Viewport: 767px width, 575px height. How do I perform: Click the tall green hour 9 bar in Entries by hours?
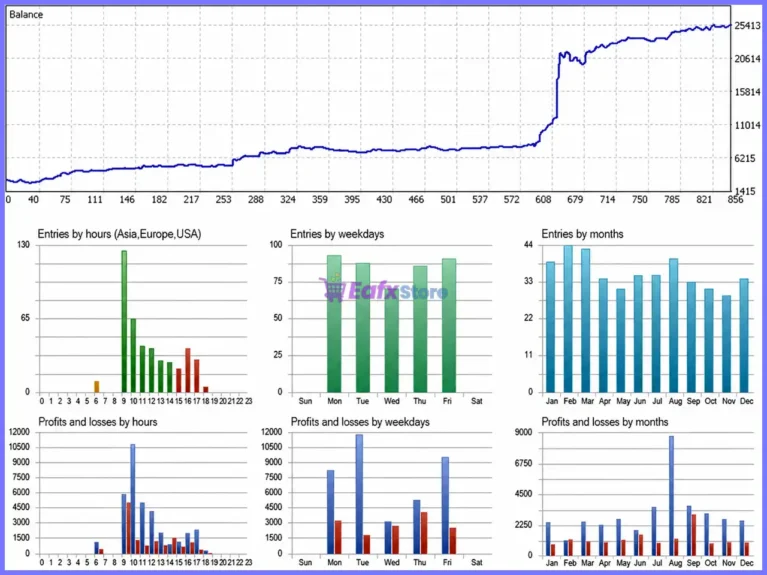click(124, 322)
